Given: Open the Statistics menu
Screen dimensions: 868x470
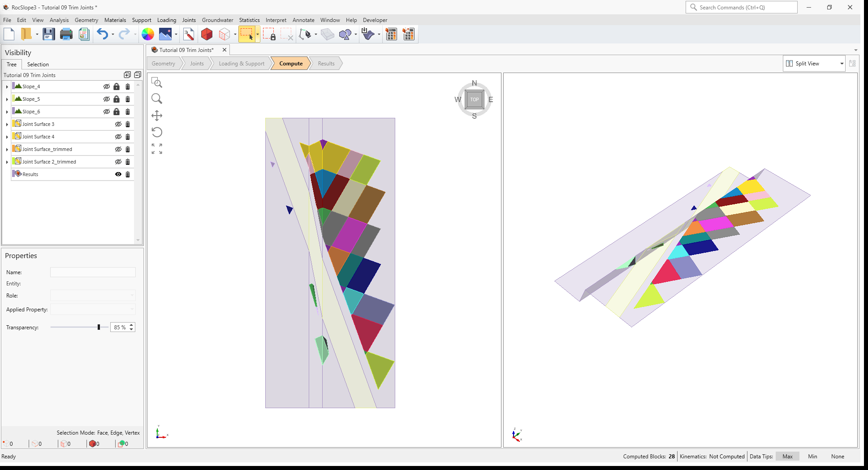Looking at the screenshot, I should pos(249,20).
